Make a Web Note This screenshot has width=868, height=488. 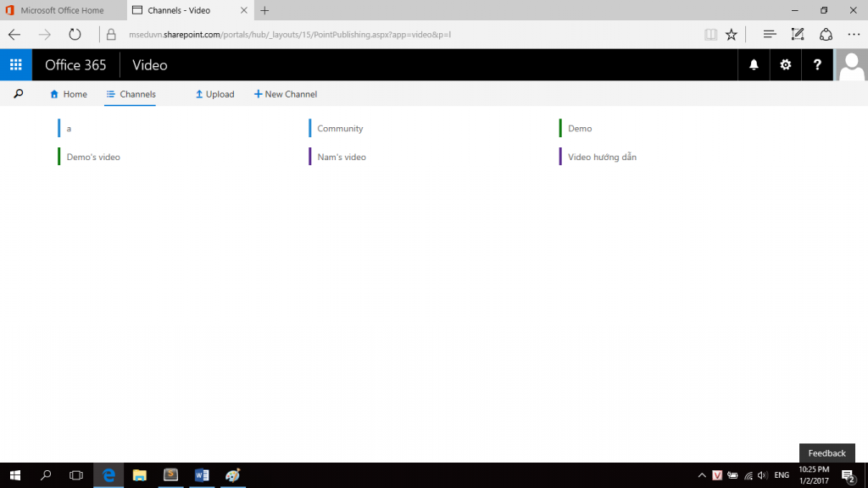tap(797, 34)
